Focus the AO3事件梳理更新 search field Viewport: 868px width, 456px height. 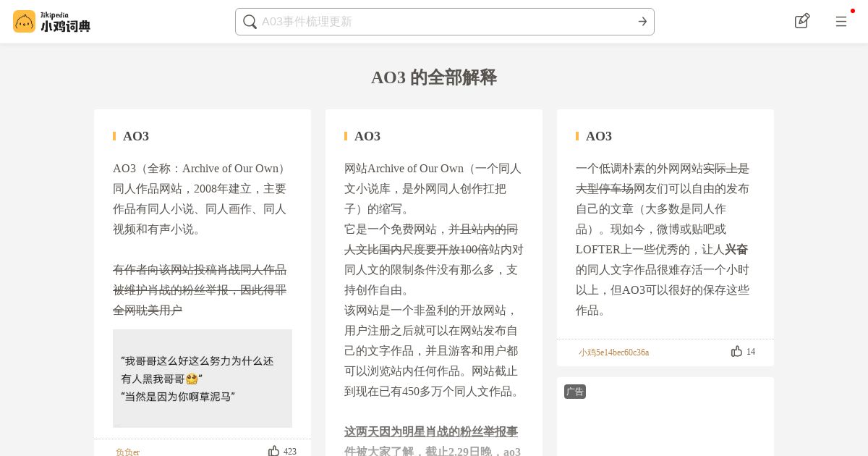pyautogui.click(x=445, y=22)
